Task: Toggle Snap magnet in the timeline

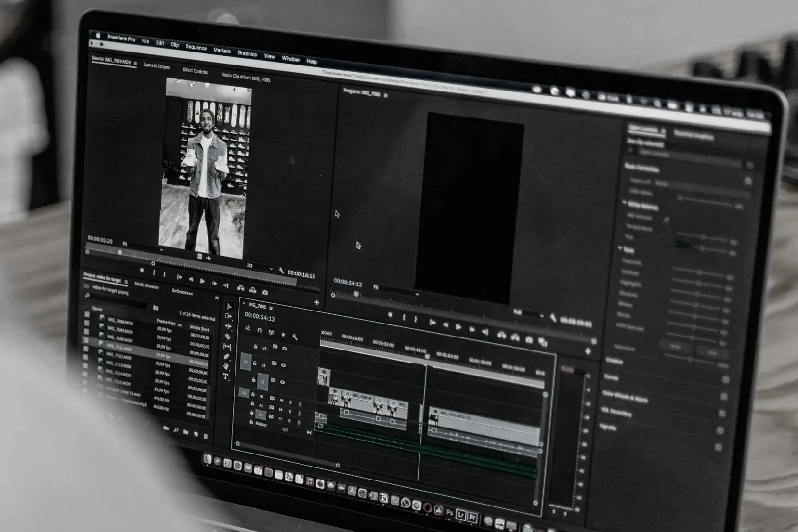Action: pyautogui.click(x=259, y=331)
